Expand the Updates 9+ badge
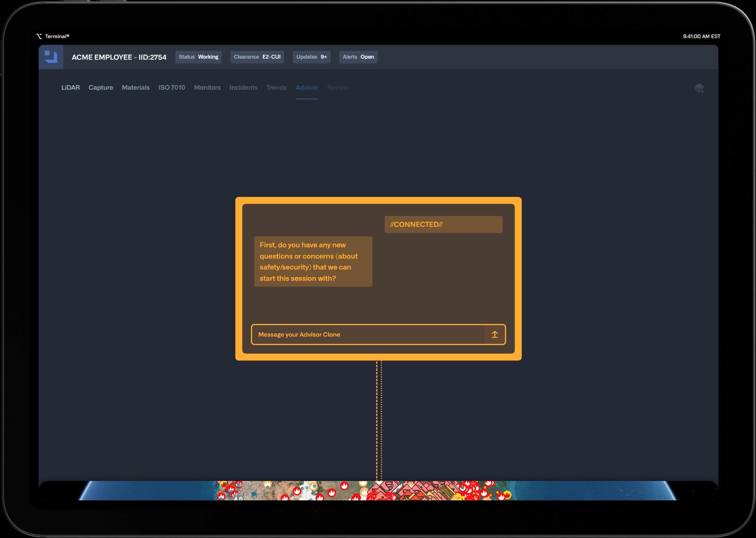The image size is (756, 538). coord(311,57)
